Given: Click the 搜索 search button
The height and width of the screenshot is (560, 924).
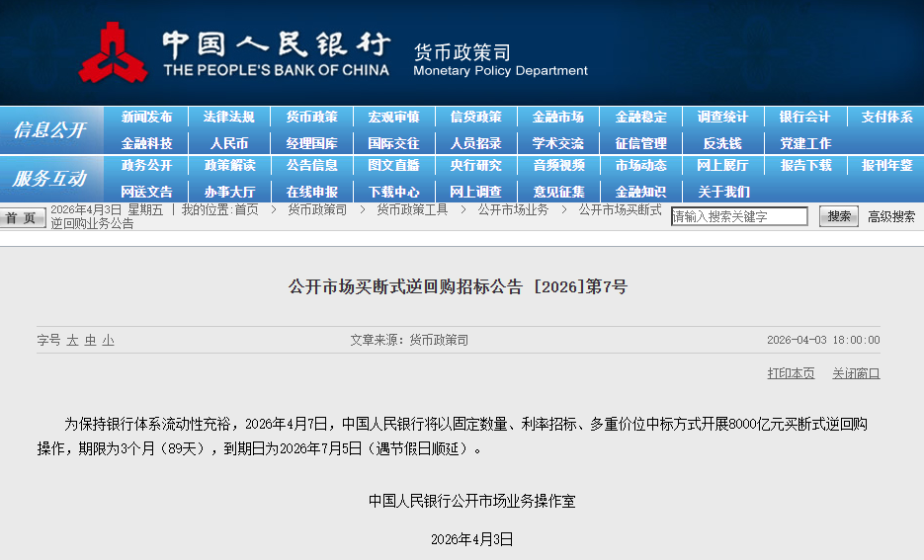Looking at the screenshot, I should click(x=839, y=216).
